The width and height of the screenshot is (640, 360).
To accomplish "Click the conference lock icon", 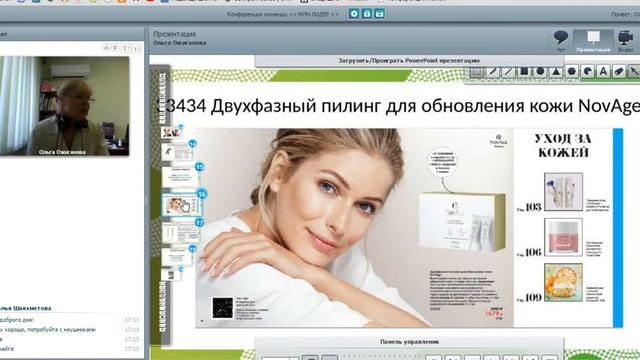I will pyautogui.click(x=367, y=14).
